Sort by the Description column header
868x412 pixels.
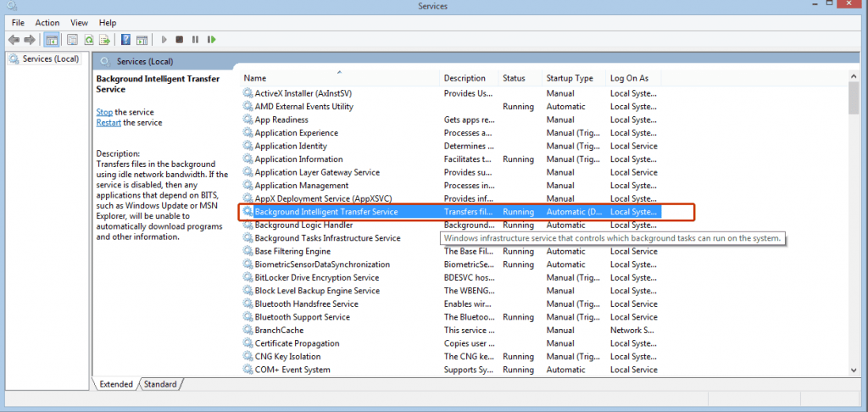pyautogui.click(x=469, y=78)
